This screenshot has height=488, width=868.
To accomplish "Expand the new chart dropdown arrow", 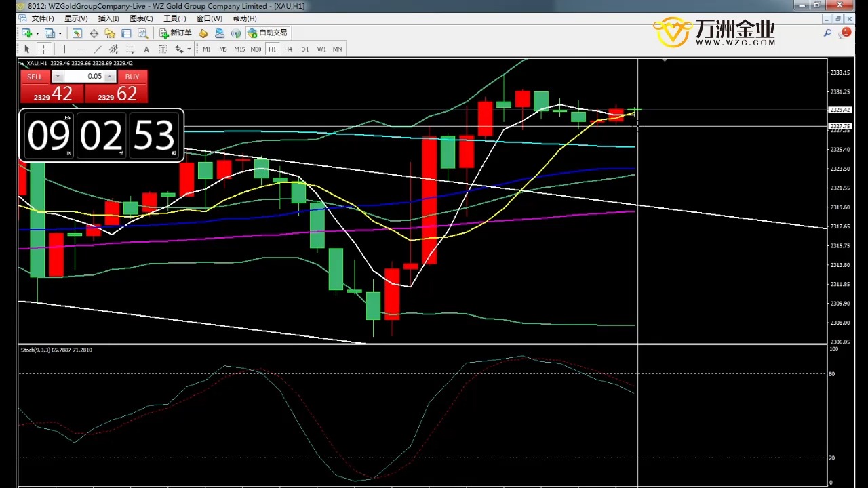I will pos(37,33).
